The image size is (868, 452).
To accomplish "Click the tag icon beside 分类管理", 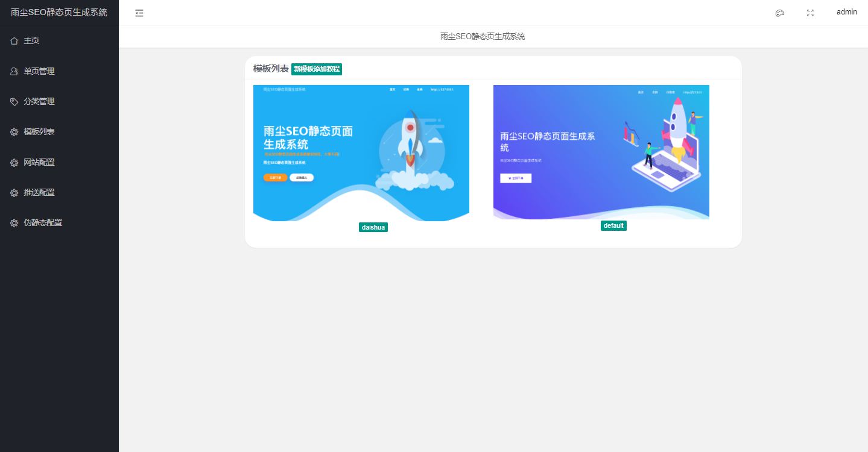I will (x=14, y=102).
